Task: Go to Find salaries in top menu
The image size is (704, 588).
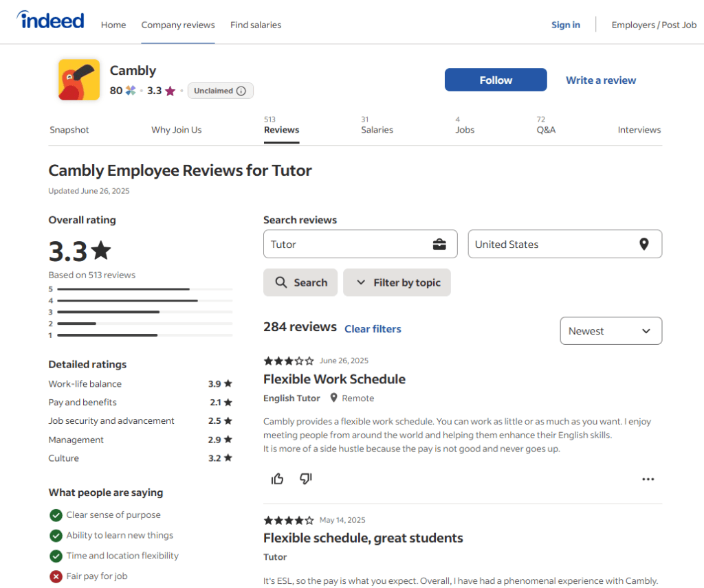Action: click(256, 25)
